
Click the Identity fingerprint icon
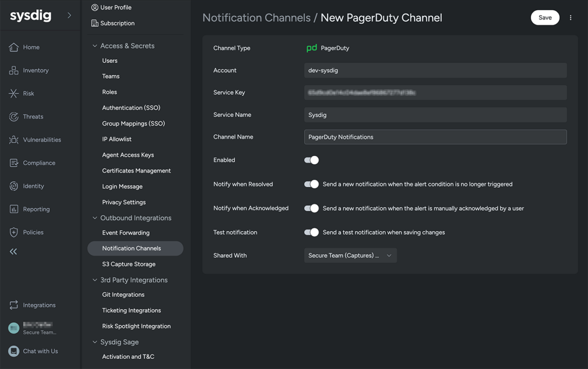(14, 186)
